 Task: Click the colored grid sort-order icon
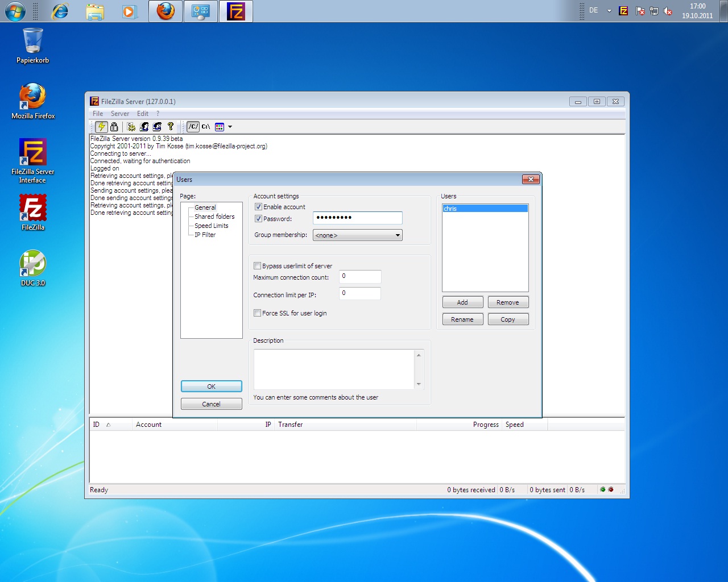tap(220, 127)
